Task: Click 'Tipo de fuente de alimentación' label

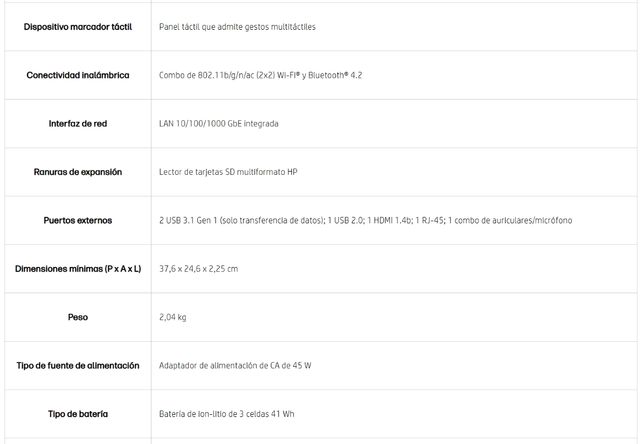Action: [78, 366]
